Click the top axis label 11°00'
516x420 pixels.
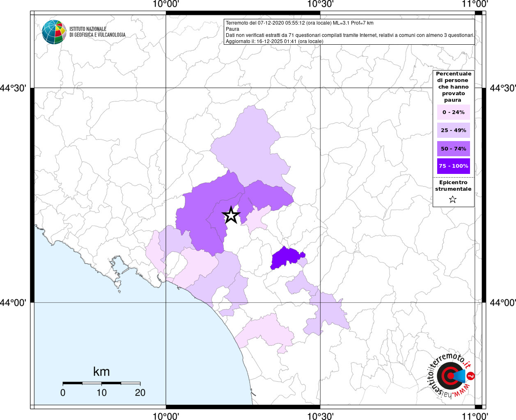point(475,5)
